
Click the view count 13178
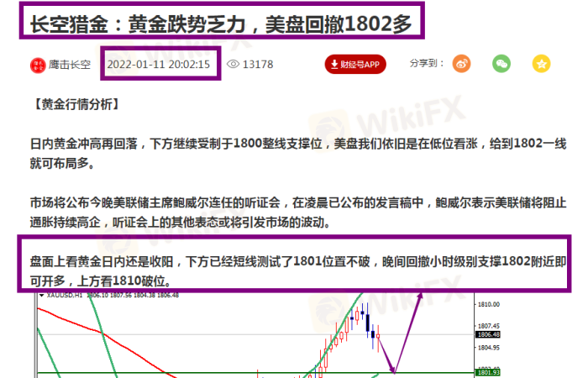click(261, 64)
